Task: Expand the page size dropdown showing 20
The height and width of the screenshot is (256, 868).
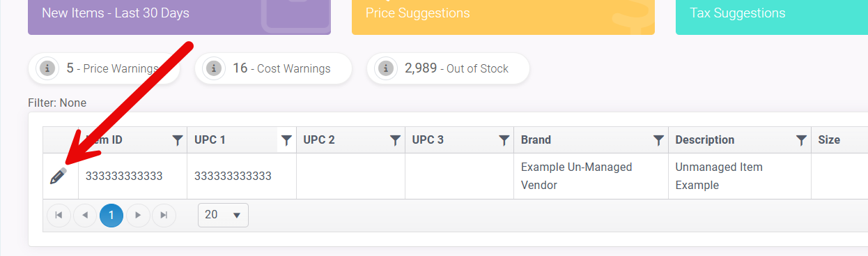Action: tap(223, 215)
